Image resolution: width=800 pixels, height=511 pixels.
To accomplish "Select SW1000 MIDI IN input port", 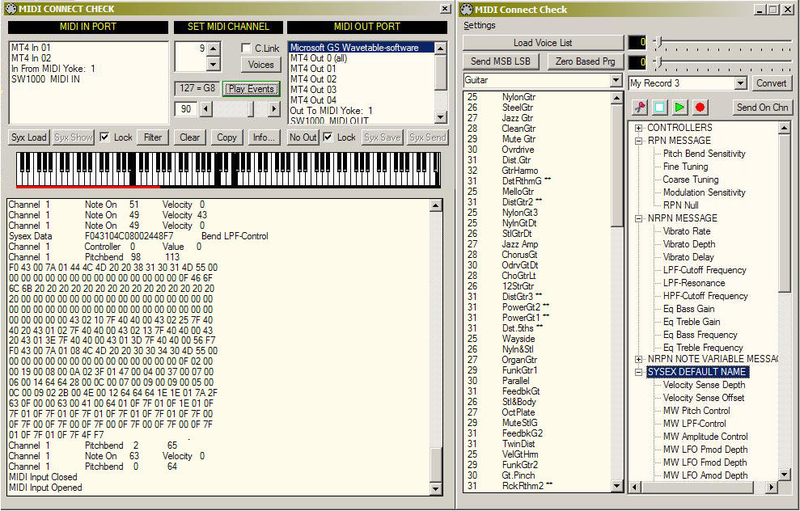I will coord(45,79).
